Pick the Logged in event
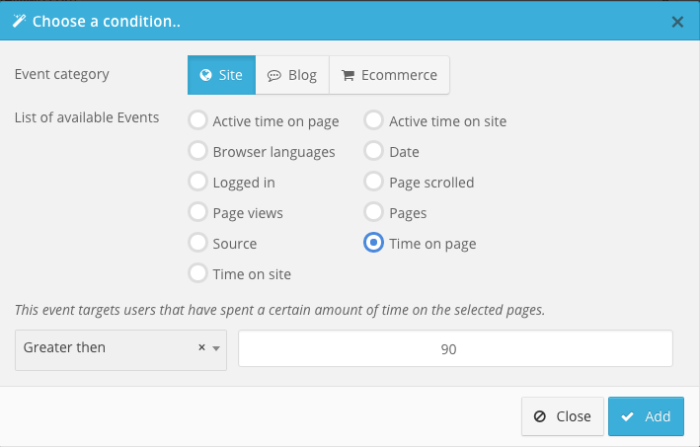This screenshot has width=700, height=447. (x=198, y=181)
